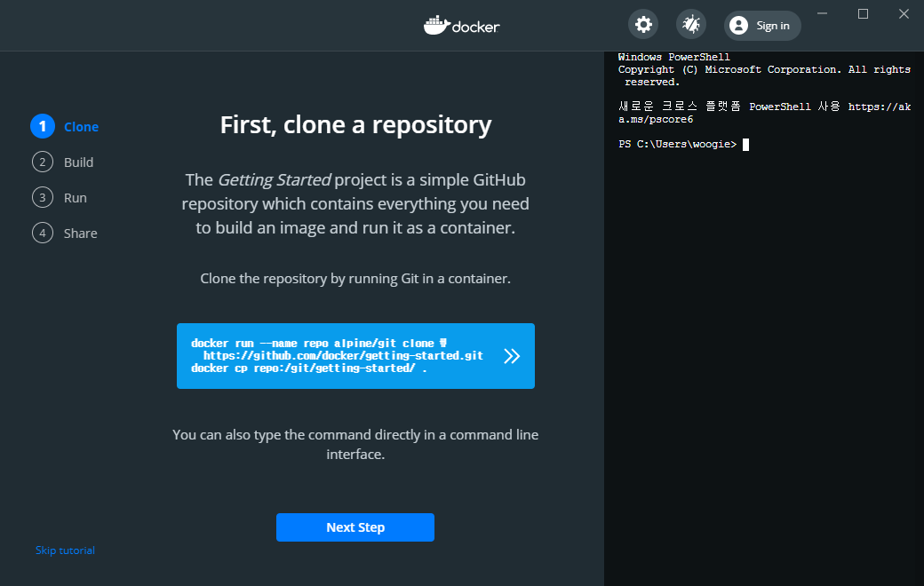Image resolution: width=924 pixels, height=586 pixels.
Task: Go to the Clone step label
Action: 82,127
